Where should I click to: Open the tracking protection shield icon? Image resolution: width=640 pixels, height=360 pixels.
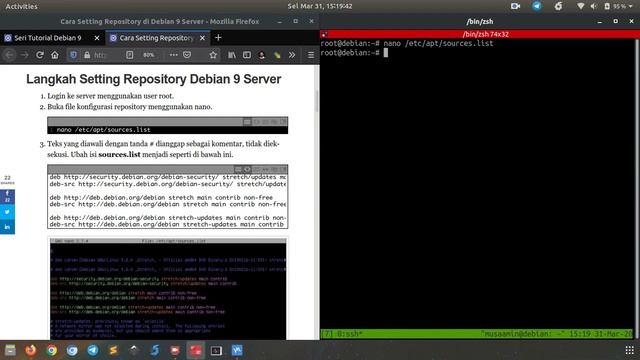pyautogui.click(x=73, y=55)
